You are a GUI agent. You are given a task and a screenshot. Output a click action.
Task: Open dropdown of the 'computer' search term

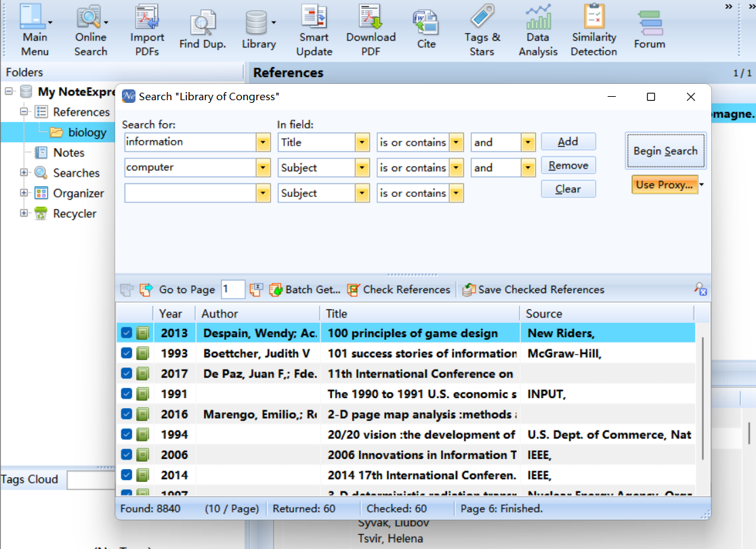pos(263,168)
